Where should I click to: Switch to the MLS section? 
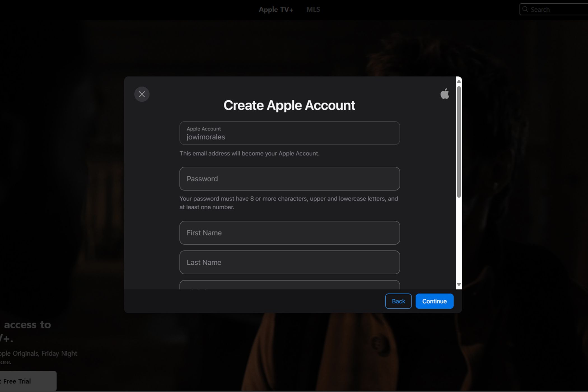313,9
